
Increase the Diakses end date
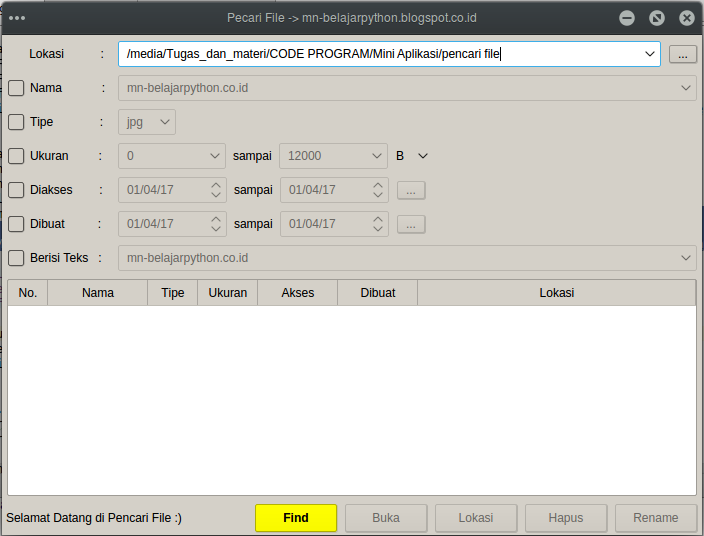(378, 185)
